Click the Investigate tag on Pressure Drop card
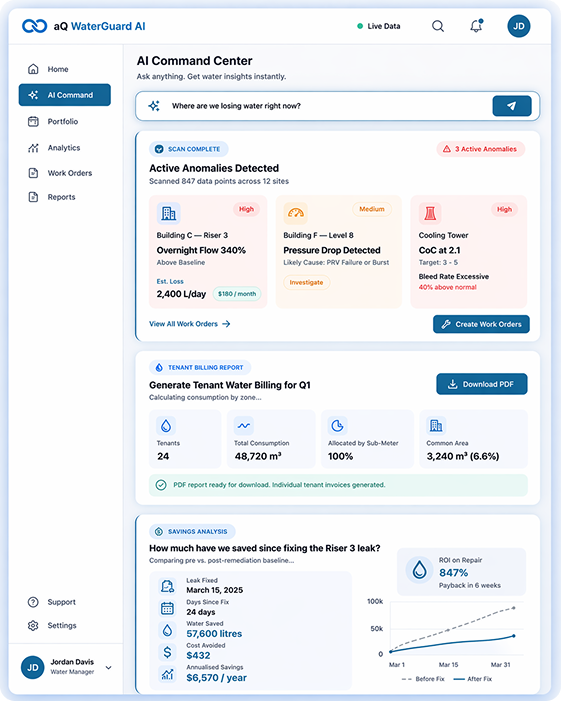Viewport: 561px width, 701px height. [307, 282]
